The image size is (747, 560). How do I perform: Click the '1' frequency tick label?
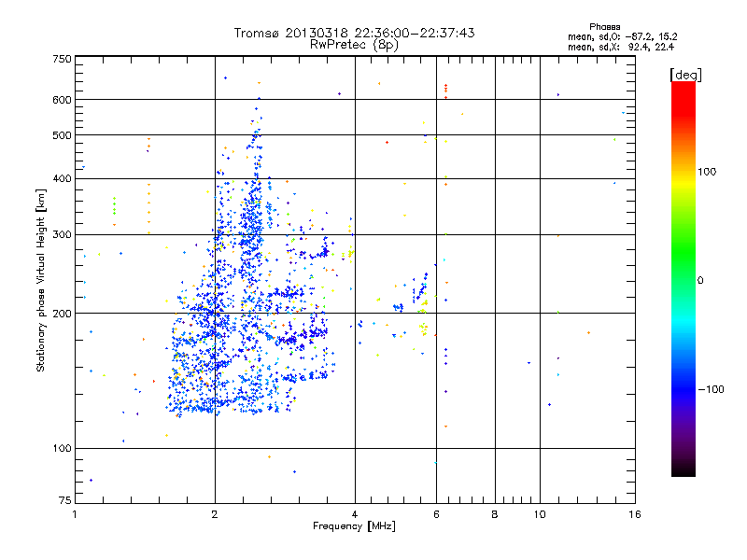[75, 514]
